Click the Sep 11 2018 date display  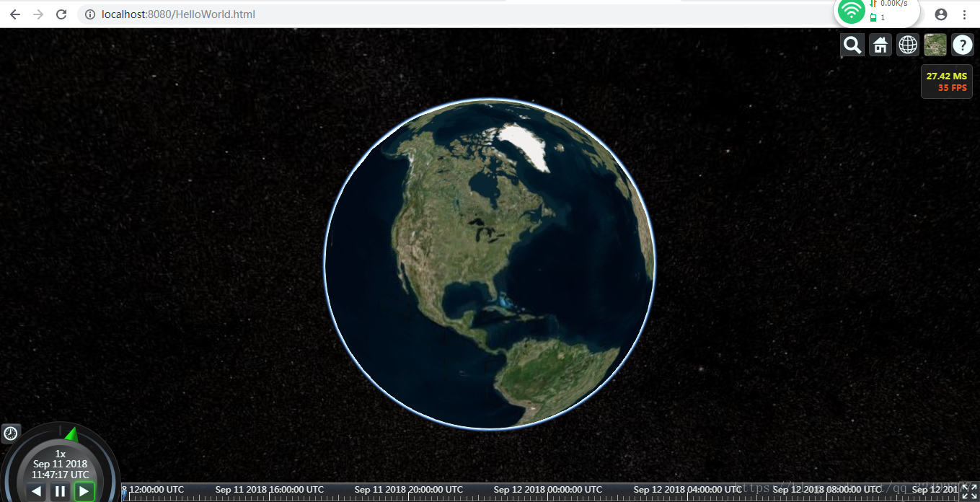(61, 464)
